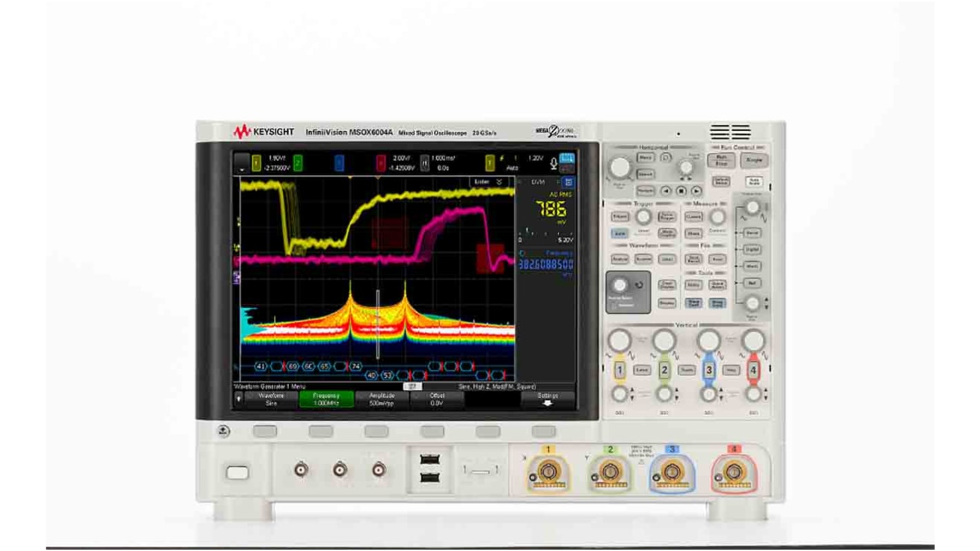
Task: Click the Entry push-to-select knob
Action: (620, 285)
